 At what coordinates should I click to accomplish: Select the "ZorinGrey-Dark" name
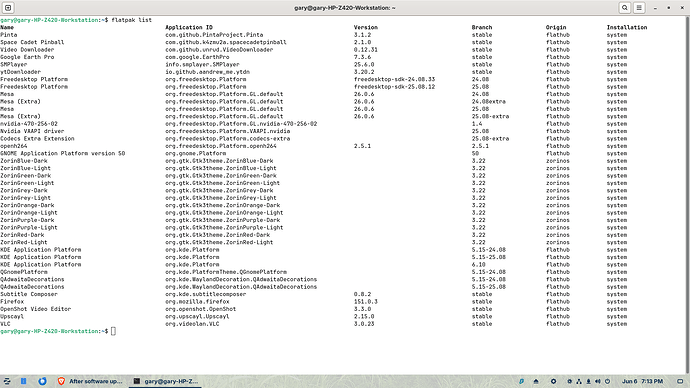coord(24,190)
